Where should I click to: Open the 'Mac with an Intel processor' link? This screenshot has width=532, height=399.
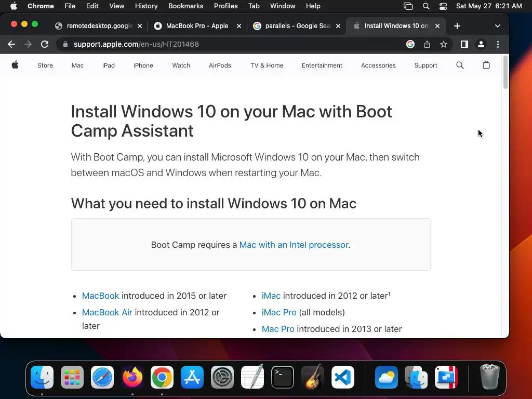pos(294,245)
